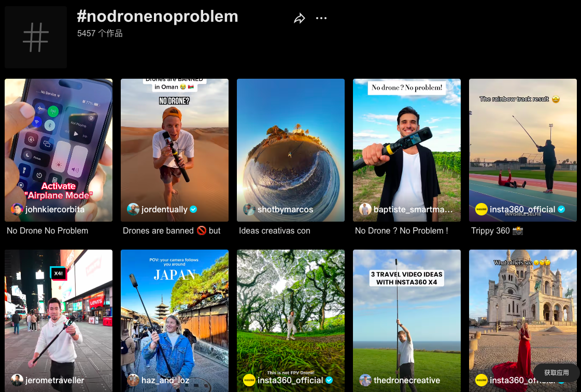Screen dimensions: 581x392
Task: Open jordentually username link
Action: pyautogui.click(x=164, y=210)
